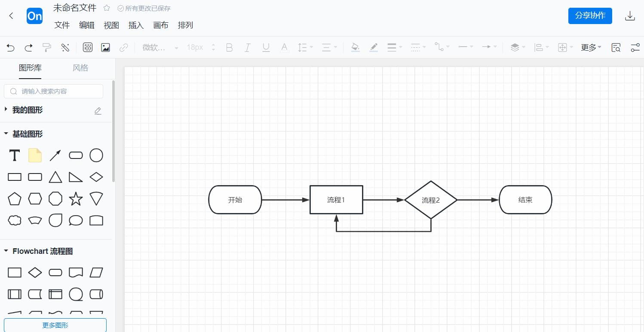Toggle bold text formatting

point(229,47)
